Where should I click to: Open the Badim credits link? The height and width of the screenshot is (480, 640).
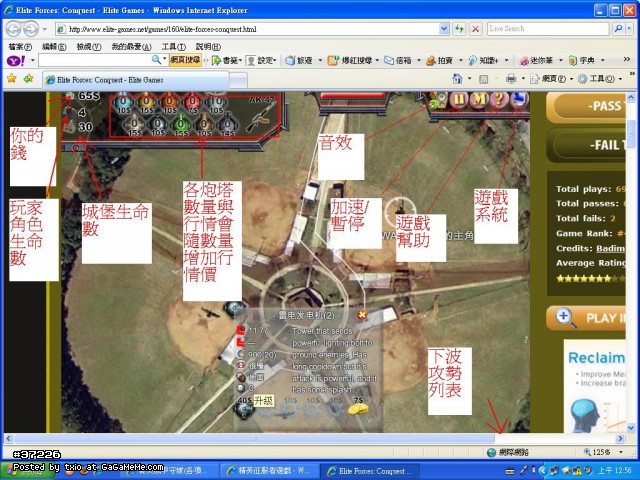tap(611, 248)
